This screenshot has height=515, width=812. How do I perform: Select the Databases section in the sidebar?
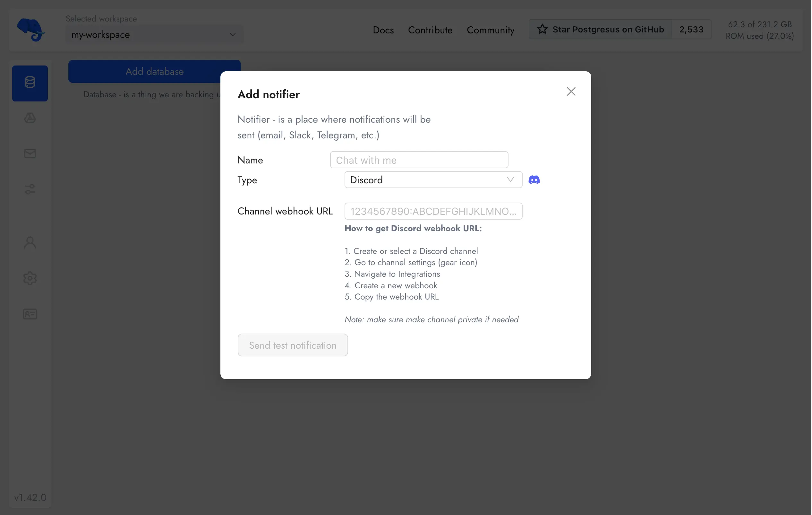(30, 83)
